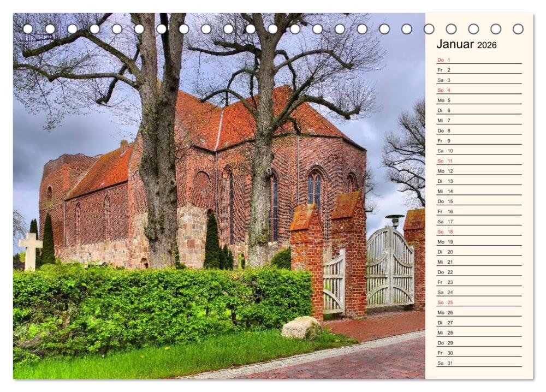This screenshot has width=546, height=392.
Task: Select the 'Do 1' calendar row
Action: pos(479,60)
